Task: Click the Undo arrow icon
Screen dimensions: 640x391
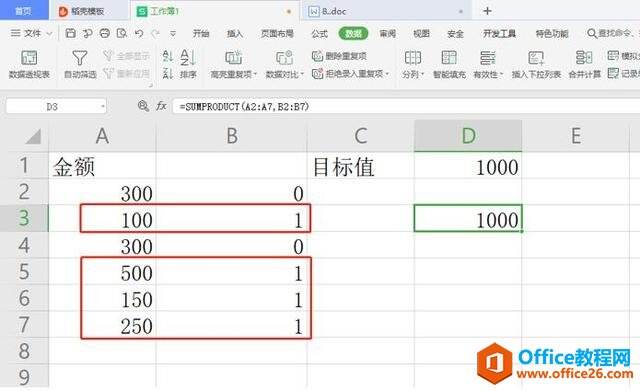Action: click(x=139, y=33)
